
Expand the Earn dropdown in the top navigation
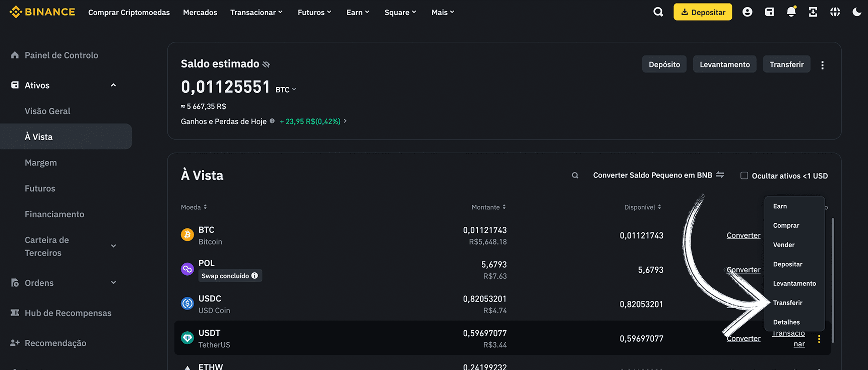(358, 12)
